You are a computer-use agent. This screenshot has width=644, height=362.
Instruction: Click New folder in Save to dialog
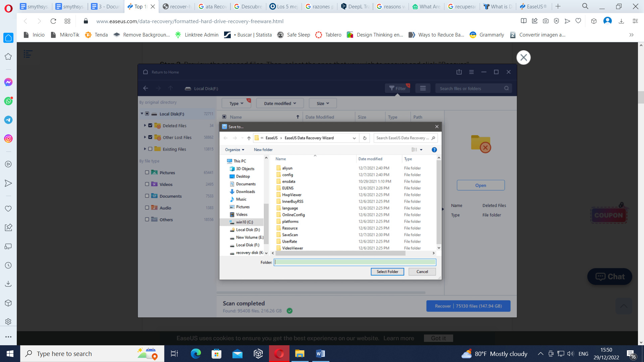click(x=263, y=150)
